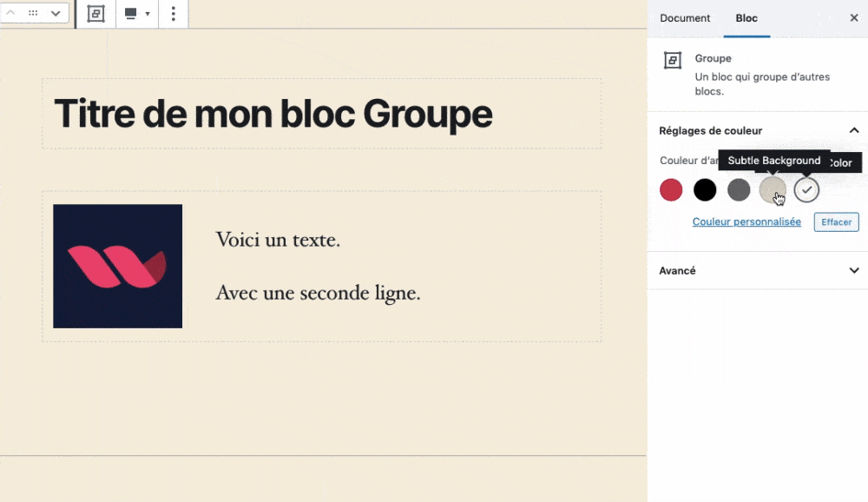Click the move block up arrow
Screen dimensions: 868x502
[x=10, y=13]
